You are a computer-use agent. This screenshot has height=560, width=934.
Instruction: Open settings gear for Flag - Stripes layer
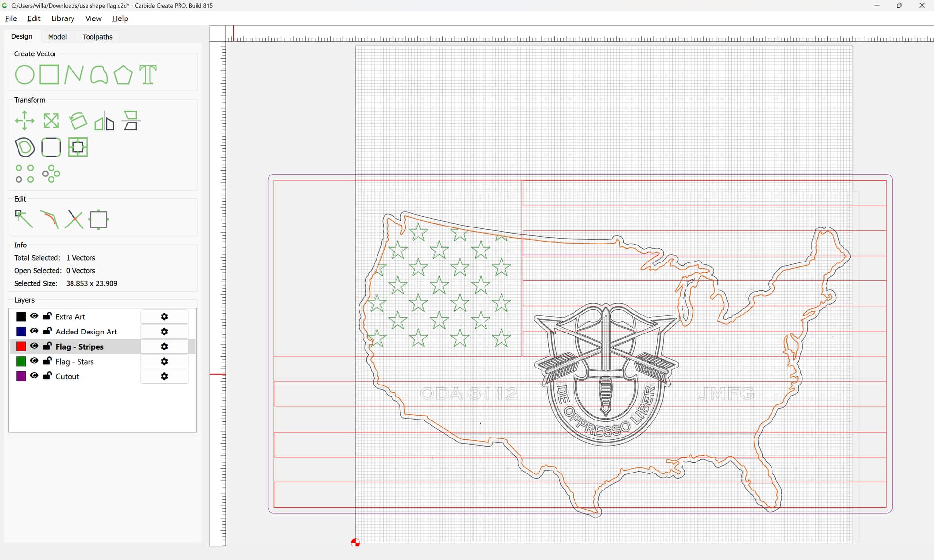click(164, 347)
